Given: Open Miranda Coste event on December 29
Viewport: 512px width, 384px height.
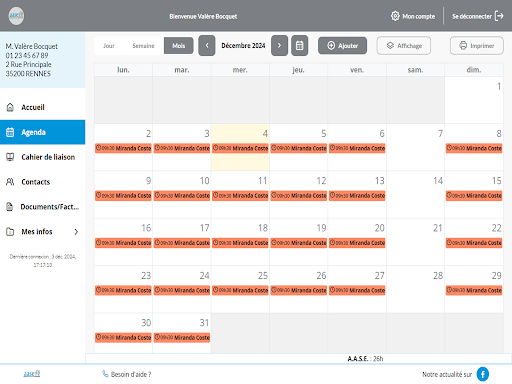Looking at the screenshot, I should (474, 290).
